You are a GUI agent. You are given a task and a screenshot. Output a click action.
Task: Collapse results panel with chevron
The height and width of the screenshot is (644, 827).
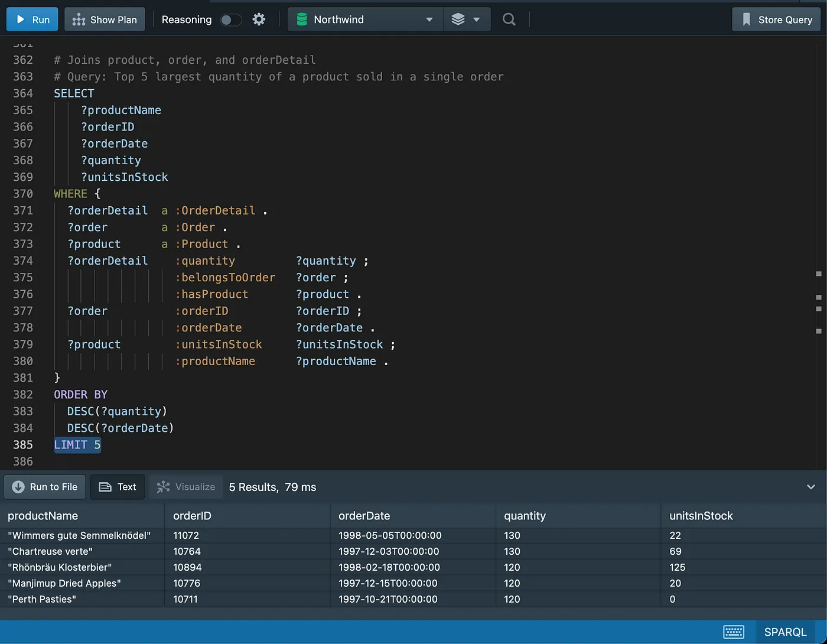click(x=811, y=487)
